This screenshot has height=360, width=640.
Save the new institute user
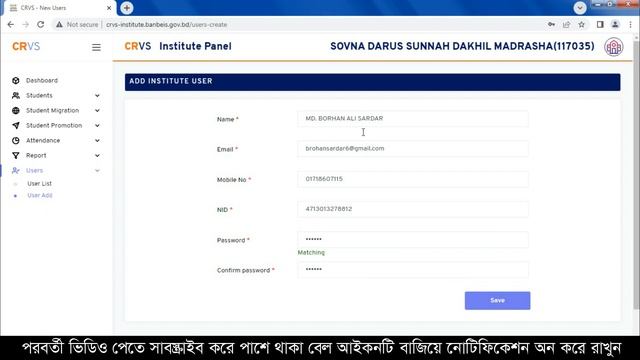point(497,300)
